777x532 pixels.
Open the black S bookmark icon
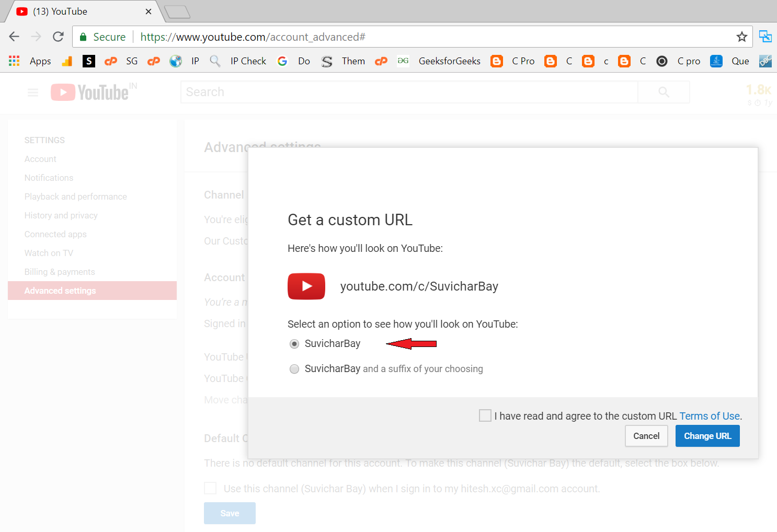point(89,61)
